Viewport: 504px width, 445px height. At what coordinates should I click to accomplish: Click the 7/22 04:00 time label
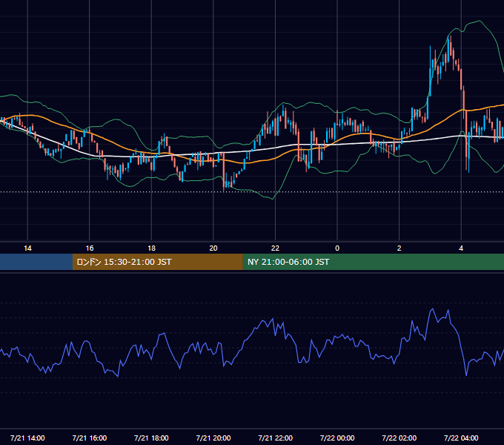461,438
